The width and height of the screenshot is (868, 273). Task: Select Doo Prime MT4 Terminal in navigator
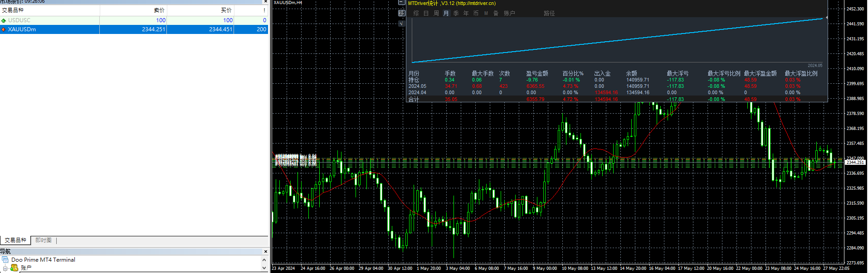pos(43,260)
